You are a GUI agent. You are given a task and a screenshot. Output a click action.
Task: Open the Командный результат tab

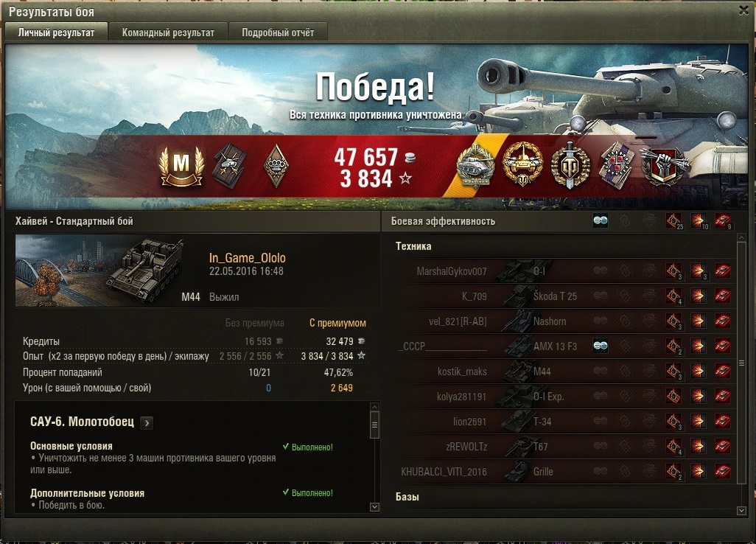point(168,32)
